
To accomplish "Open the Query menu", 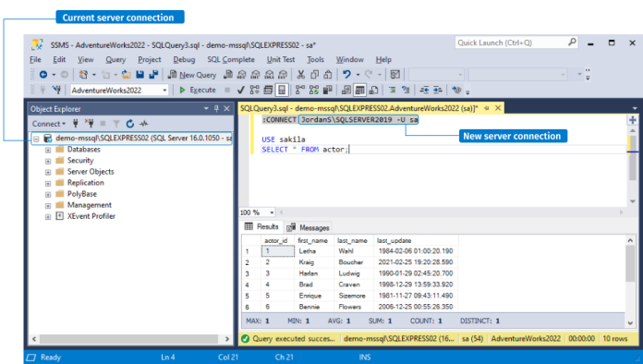I will coord(115,59).
